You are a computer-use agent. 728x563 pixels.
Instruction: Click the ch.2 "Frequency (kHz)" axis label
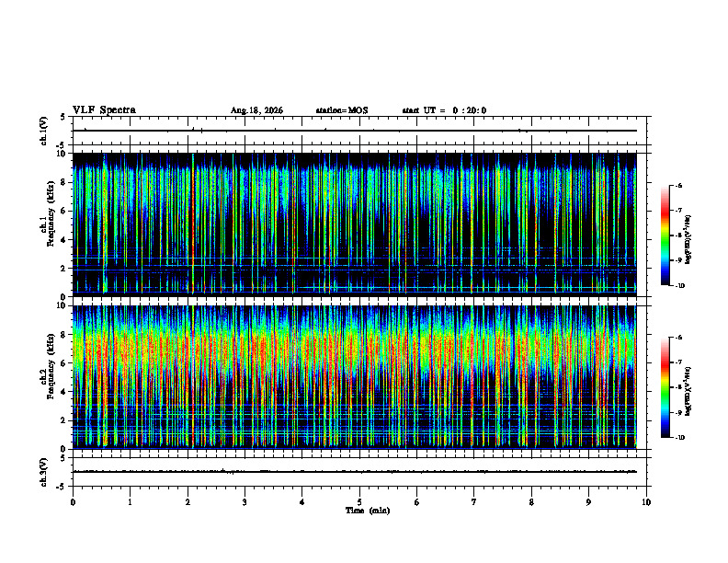(x=51, y=366)
